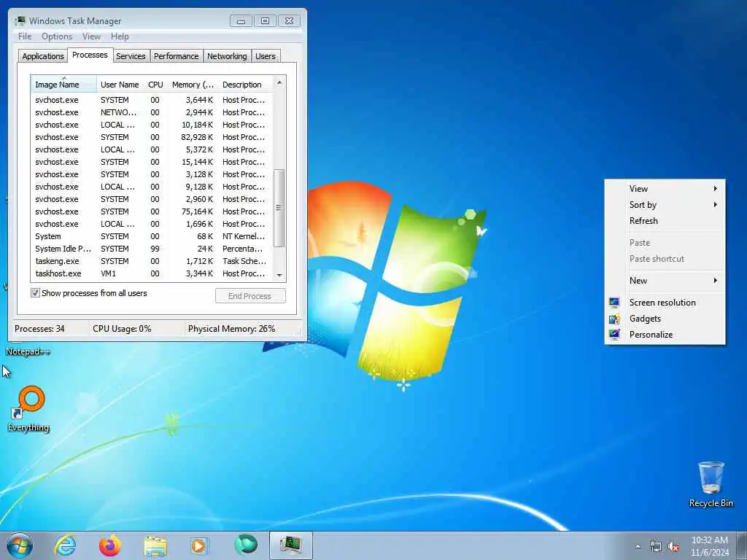Click the Show desktop strip beside clock
This screenshot has height=560, width=747.
pos(743,545)
